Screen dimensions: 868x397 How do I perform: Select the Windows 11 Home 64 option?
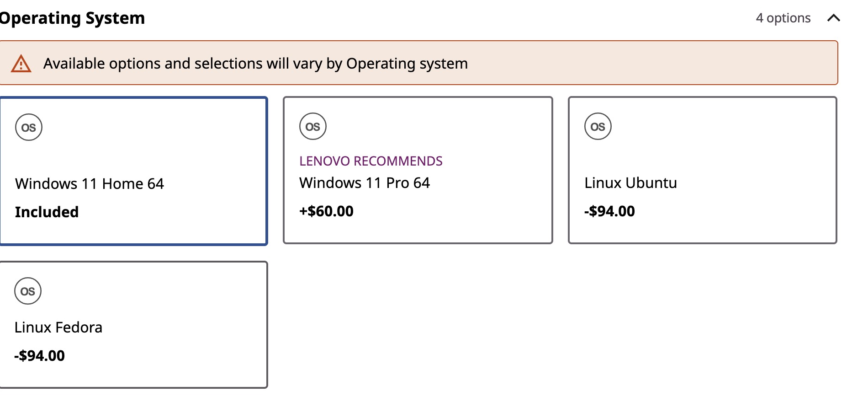click(133, 171)
